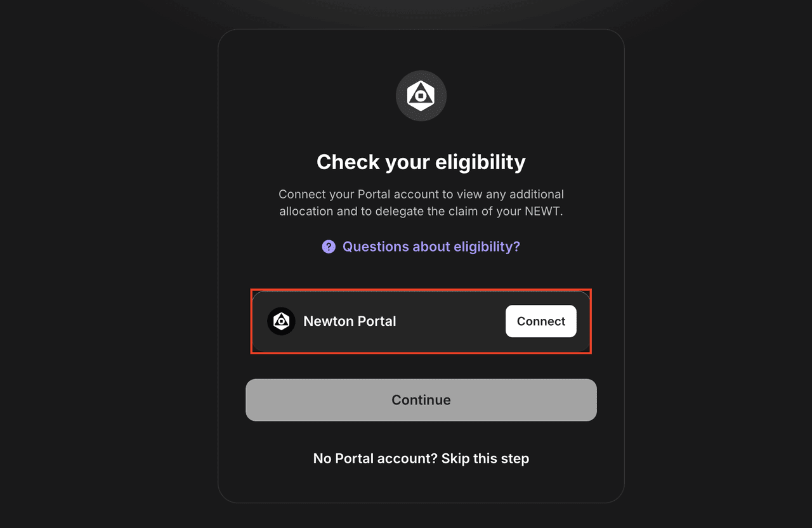This screenshot has height=528, width=812.
Task: Click the 'No Portal account?' text
Action: pyautogui.click(x=375, y=458)
